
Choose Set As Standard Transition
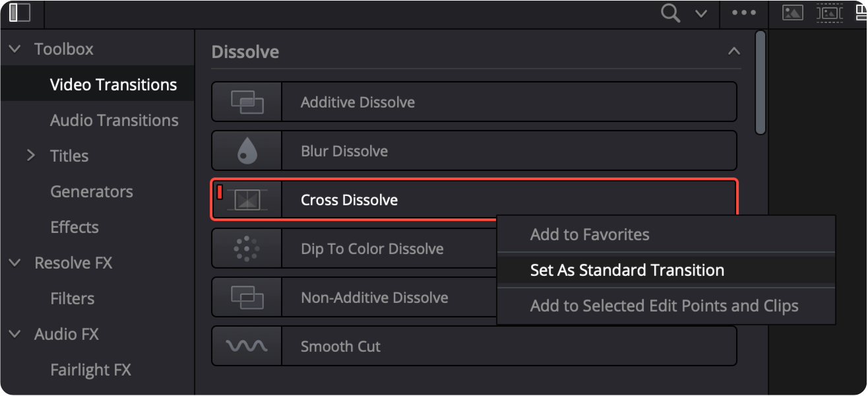(627, 270)
